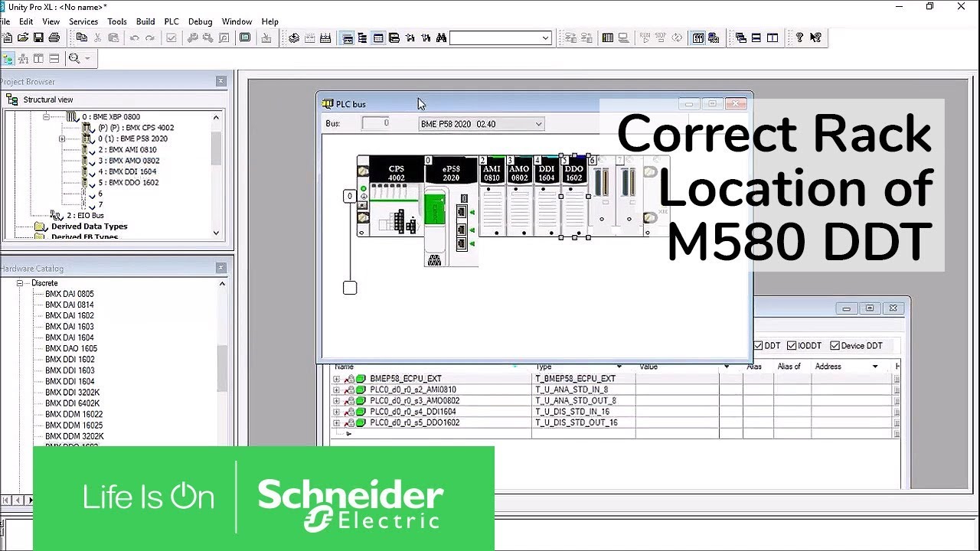Open the Tools menu
Image resolution: width=980 pixels, height=551 pixels.
117,21
